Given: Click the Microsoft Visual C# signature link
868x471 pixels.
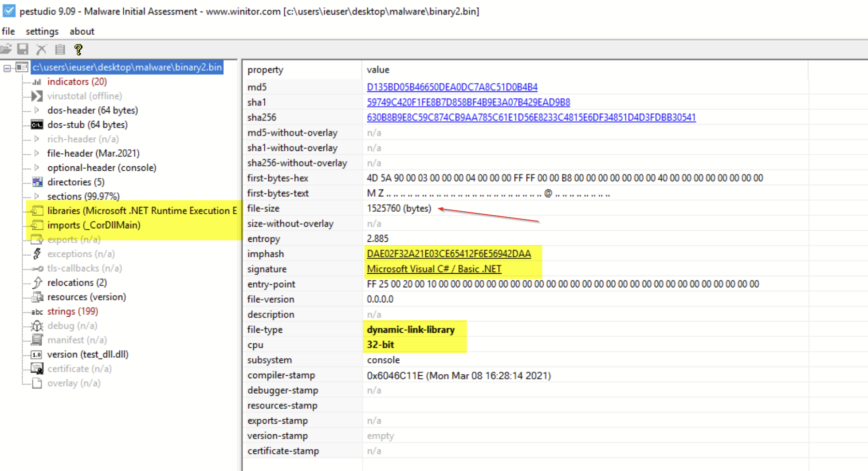Looking at the screenshot, I should click(434, 269).
